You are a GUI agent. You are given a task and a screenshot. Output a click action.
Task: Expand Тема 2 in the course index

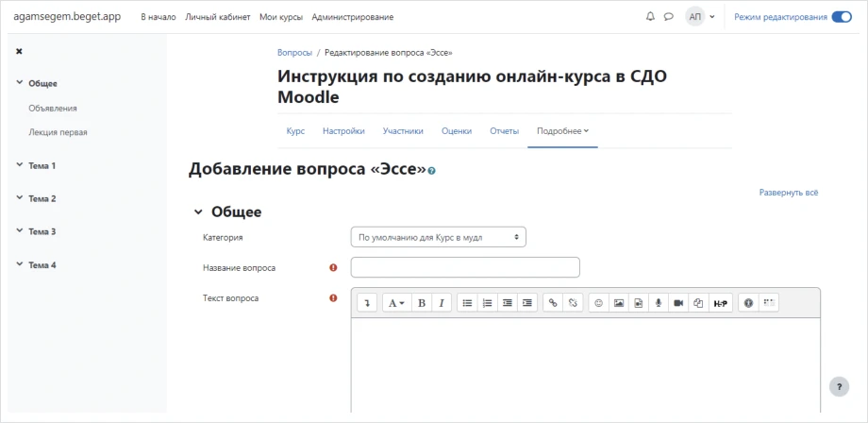(20, 197)
